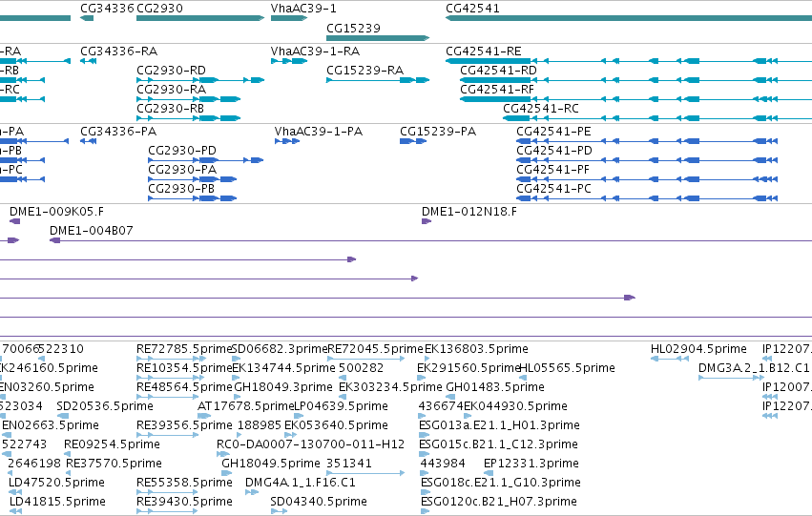Select the CG42541 gene label
The height and width of the screenshot is (516, 812).
point(473,9)
